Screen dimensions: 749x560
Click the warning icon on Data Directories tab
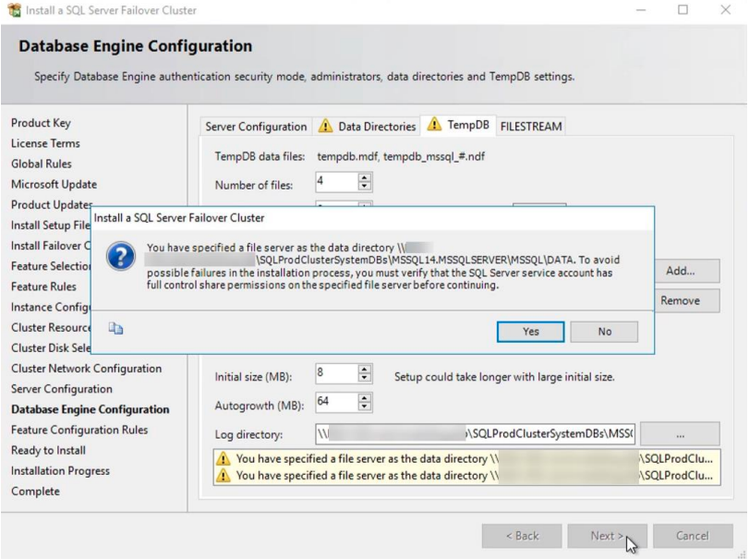click(x=325, y=126)
